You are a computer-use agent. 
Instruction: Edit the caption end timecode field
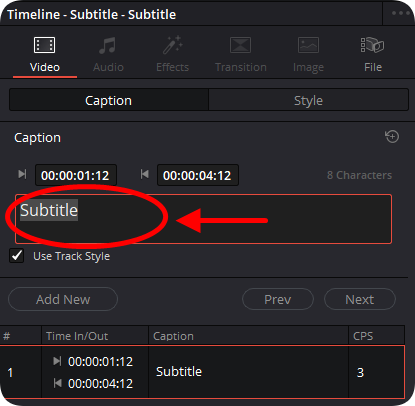pos(198,175)
